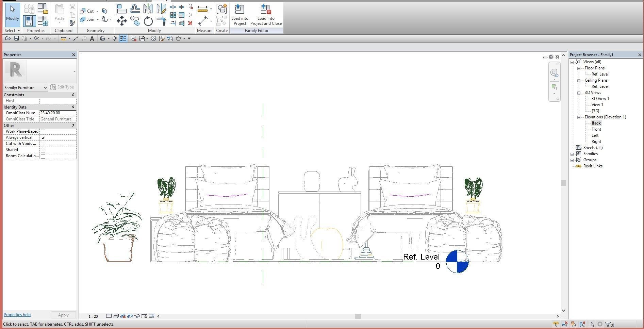Open the Properties help link
Viewport: 644px width, 329px height.
(x=17, y=315)
